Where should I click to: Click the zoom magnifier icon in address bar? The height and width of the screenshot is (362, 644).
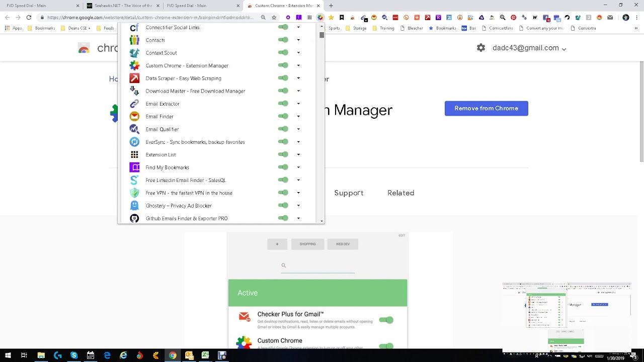point(263,17)
